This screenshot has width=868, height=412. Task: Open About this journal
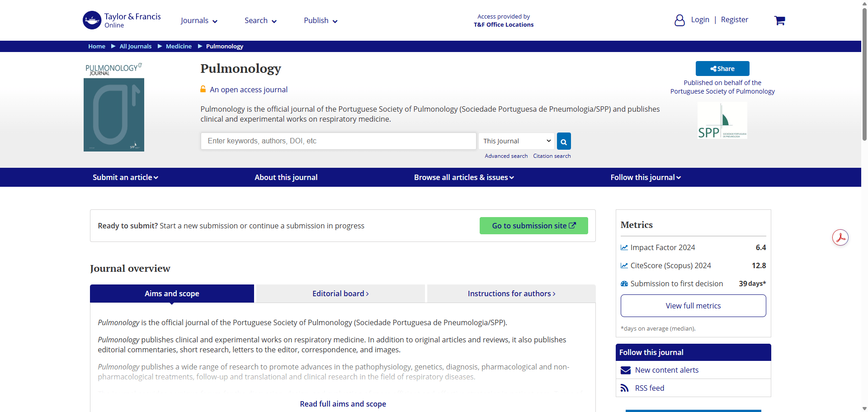[286, 177]
